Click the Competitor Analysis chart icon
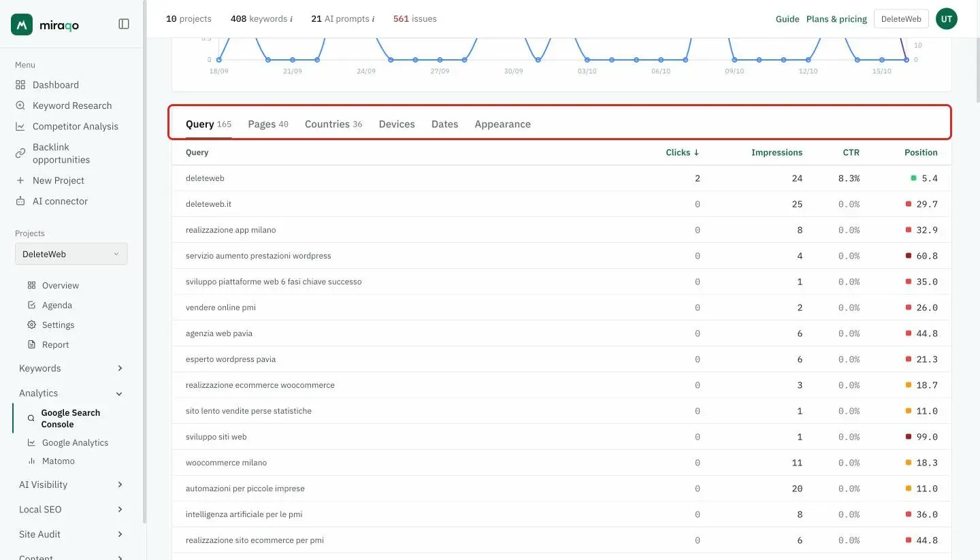This screenshot has height=560, width=980. [20, 127]
